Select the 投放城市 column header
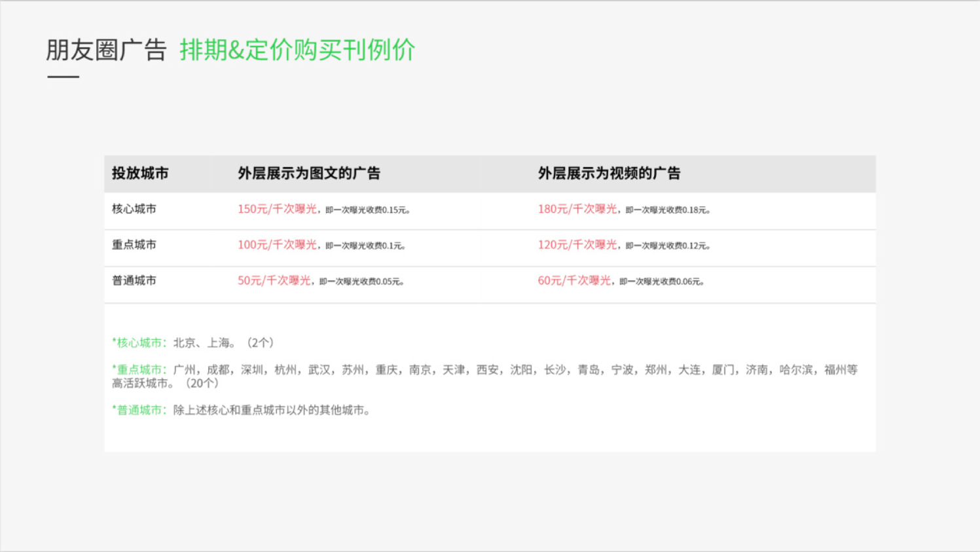Screen dimensions: 980x552 point(140,174)
